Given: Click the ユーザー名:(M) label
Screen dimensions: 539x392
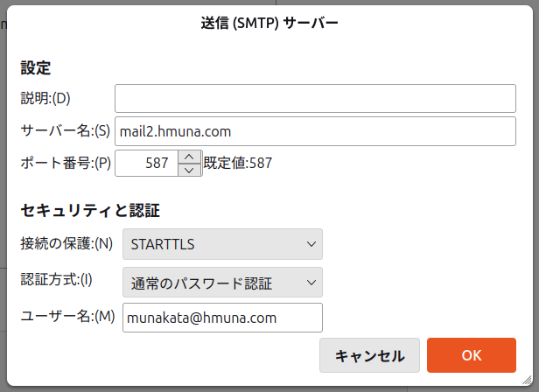Looking at the screenshot, I should tap(67, 316).
